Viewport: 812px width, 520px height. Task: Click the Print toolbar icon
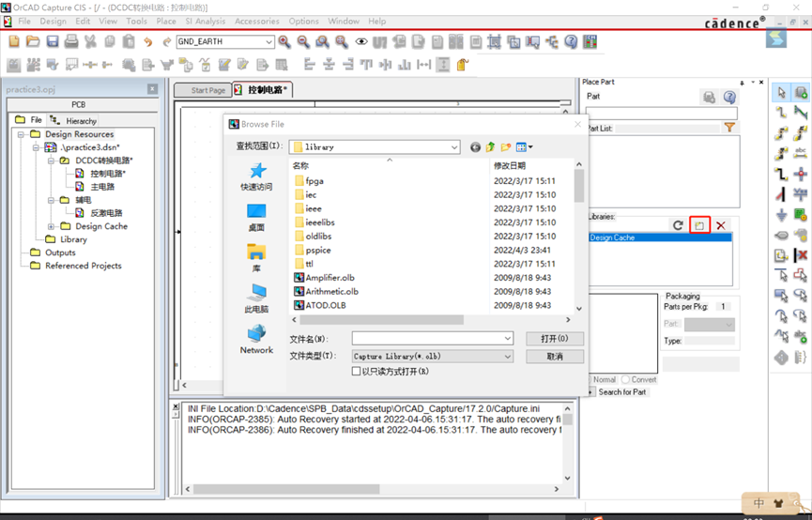[71, 41]
